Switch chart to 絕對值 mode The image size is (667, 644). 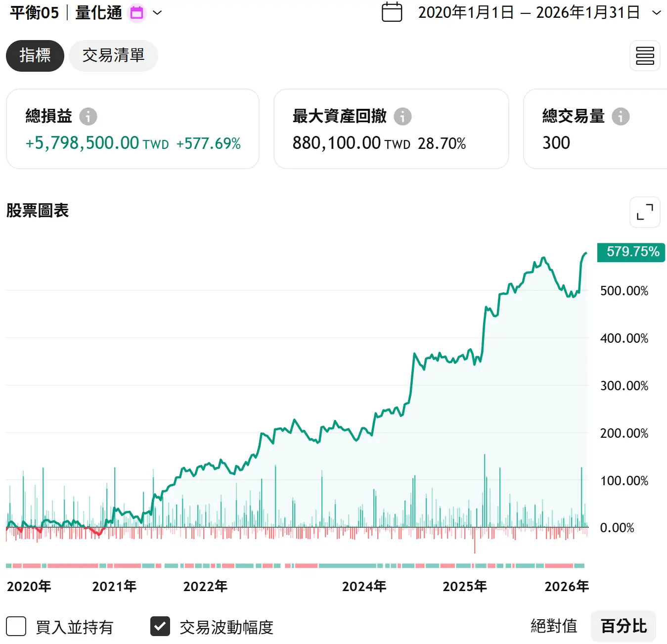point(554,626)
